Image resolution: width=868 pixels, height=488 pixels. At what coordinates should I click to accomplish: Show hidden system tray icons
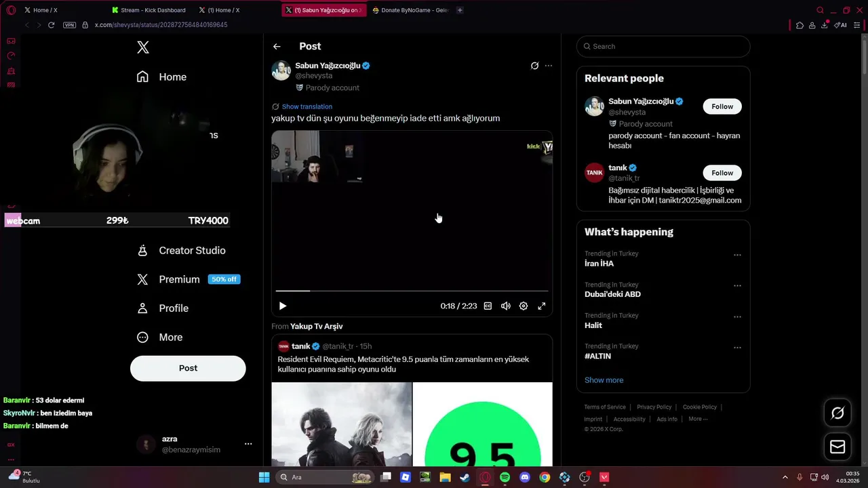[x=785, y=477]
